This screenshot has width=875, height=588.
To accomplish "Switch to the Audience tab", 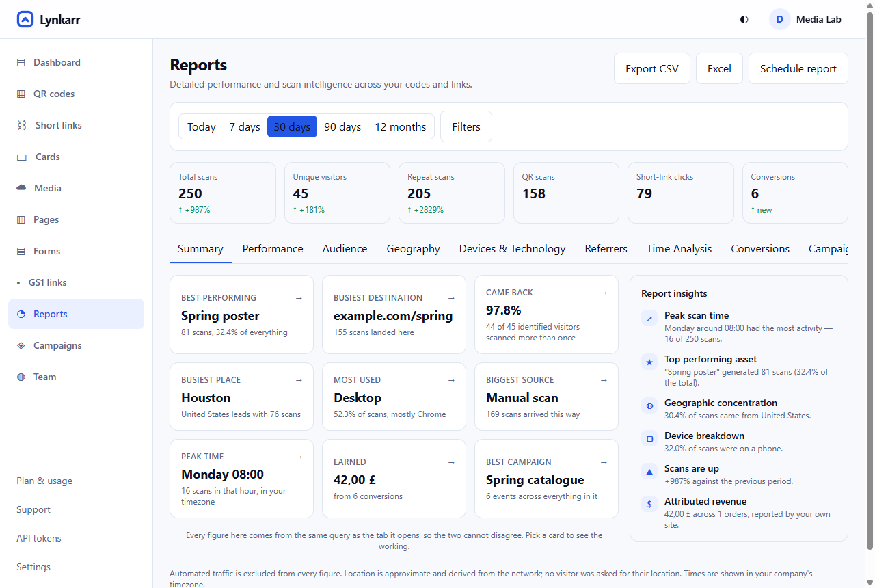I will [x=345, y=249].
